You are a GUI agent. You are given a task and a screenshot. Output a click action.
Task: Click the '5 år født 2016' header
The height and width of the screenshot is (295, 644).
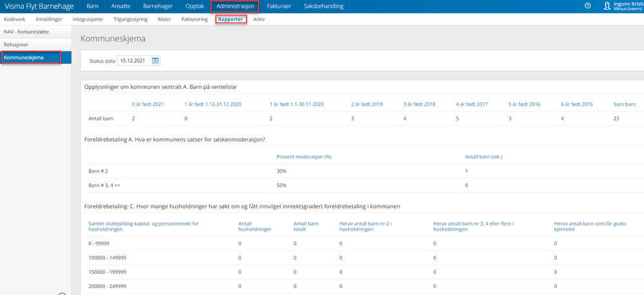[x=525, y=104]
